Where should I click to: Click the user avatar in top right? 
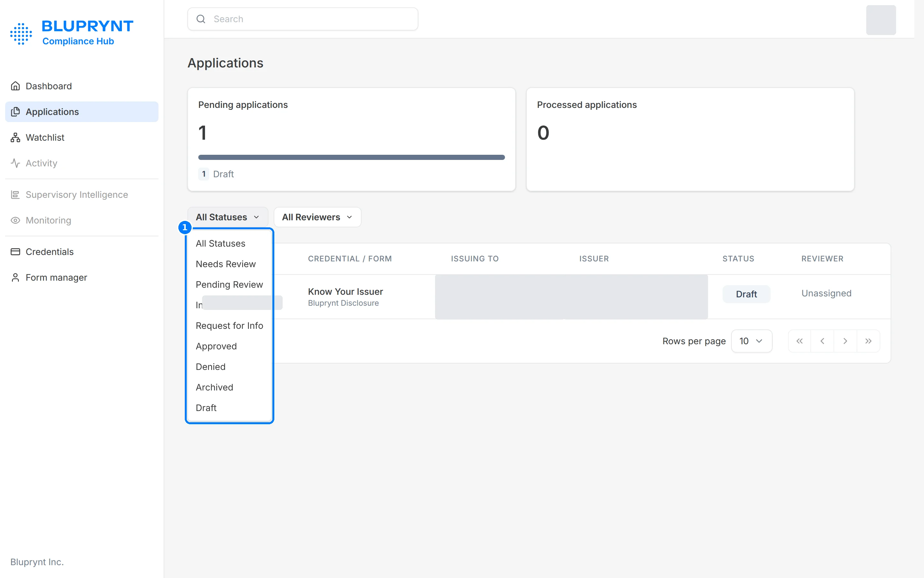coord(881,20)
